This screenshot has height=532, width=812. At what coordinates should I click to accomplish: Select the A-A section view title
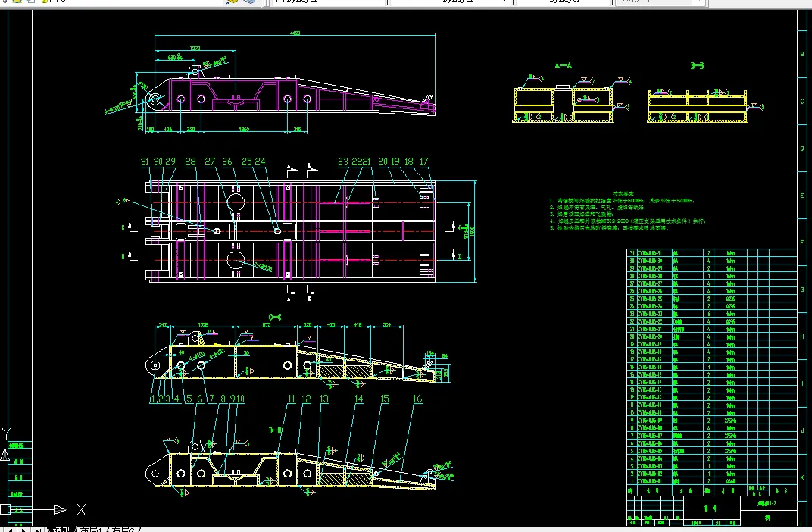[x=563, y=66]
